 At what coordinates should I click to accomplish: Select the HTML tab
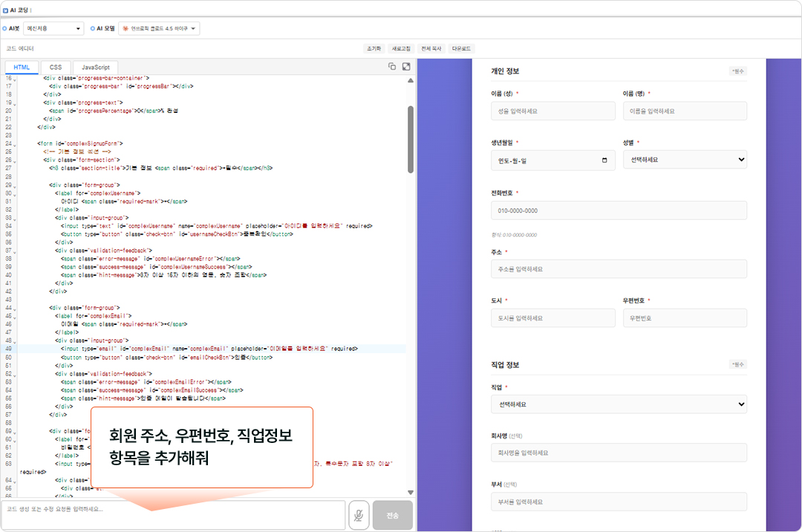tap(22, 68)
